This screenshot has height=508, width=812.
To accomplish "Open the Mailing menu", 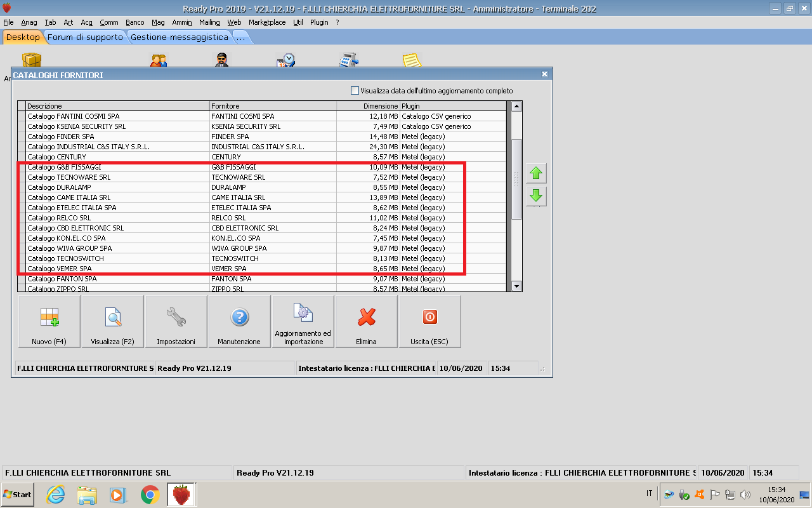I will 209,22.
